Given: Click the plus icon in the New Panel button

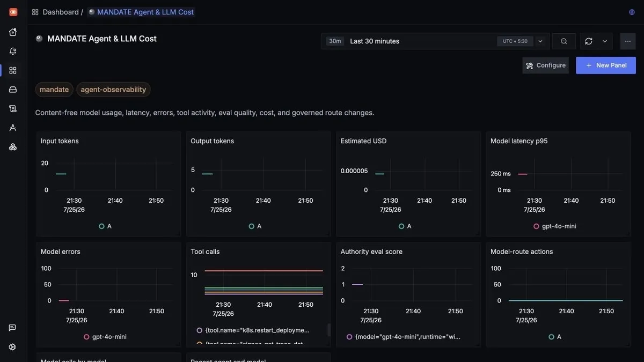Looking at the screenshot, I should click(589, 65).
